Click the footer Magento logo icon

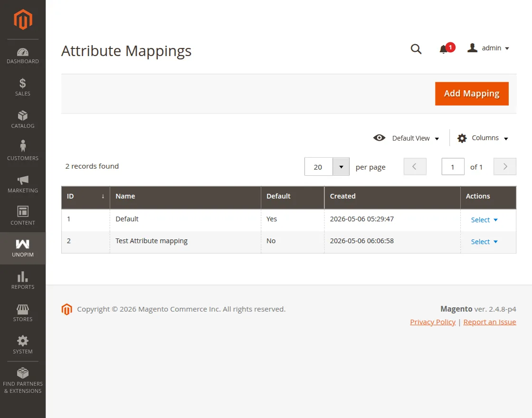pyautogui.click(x=67, y=309)
